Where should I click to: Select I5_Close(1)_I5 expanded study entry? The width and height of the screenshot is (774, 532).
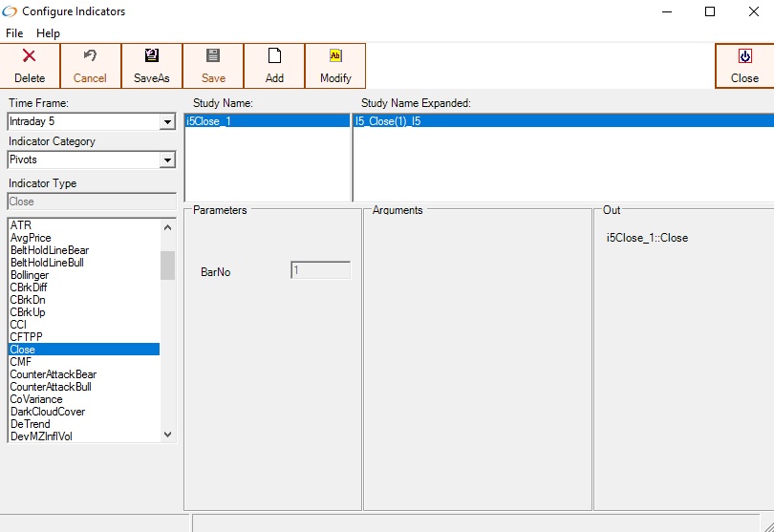pos(389,121)
